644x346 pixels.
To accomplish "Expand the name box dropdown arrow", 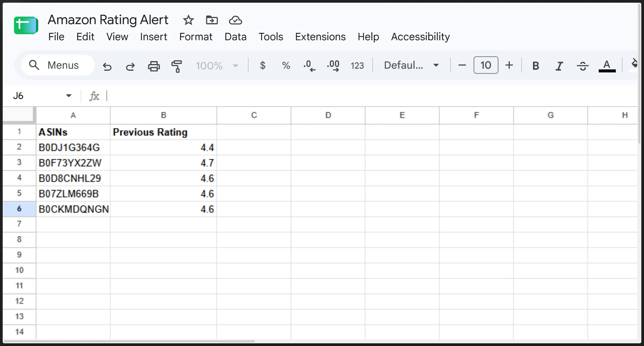I will coord(69,96).
